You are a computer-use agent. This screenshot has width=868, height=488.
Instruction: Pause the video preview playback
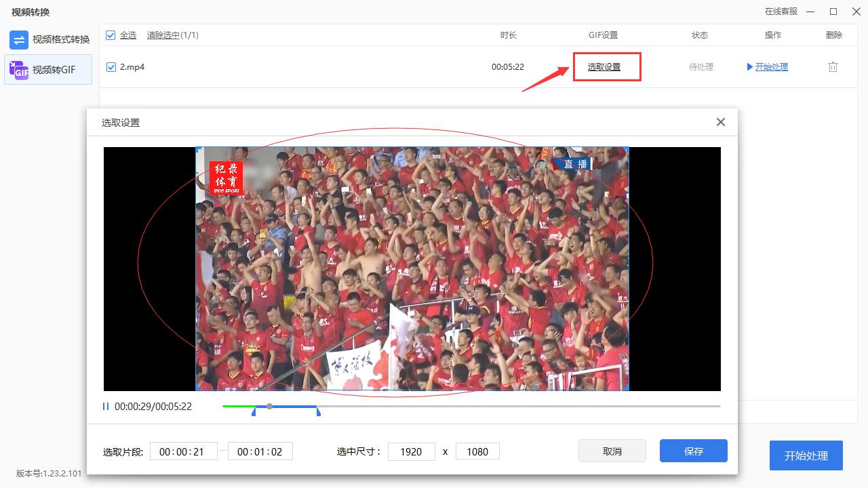106,406
